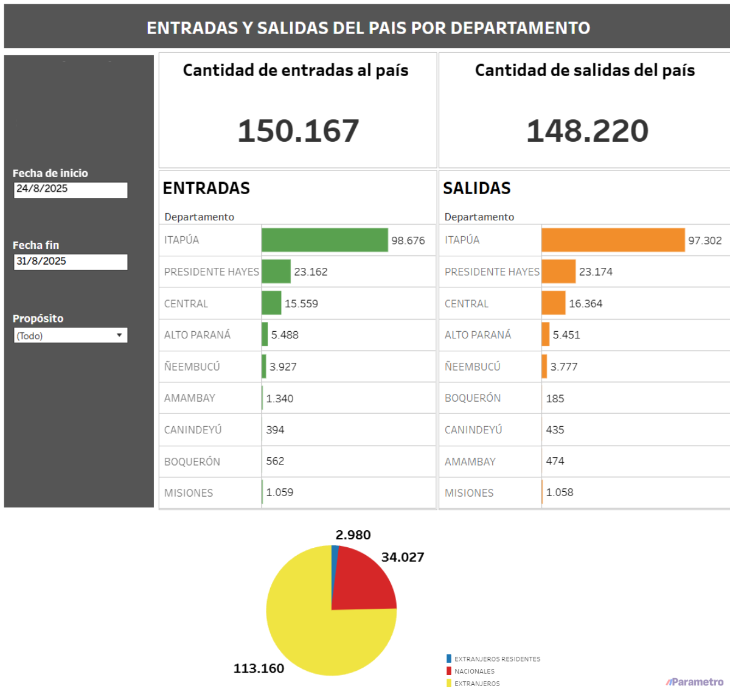
Task: Click the Parametro logo
Action: 695,682
